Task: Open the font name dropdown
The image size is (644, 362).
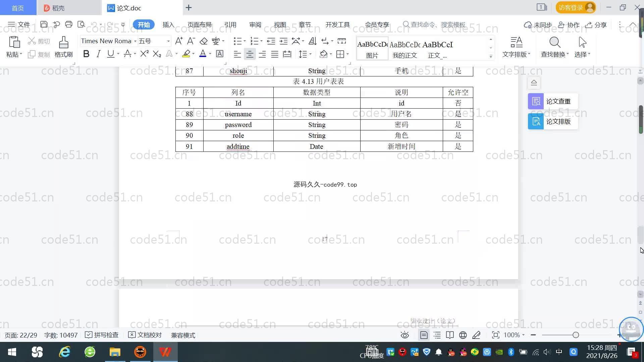Action: click(135, 41)
